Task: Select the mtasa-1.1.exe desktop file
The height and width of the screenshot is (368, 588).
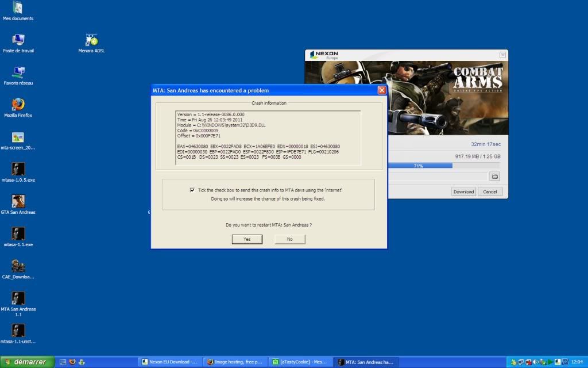Action: [18, 234]
